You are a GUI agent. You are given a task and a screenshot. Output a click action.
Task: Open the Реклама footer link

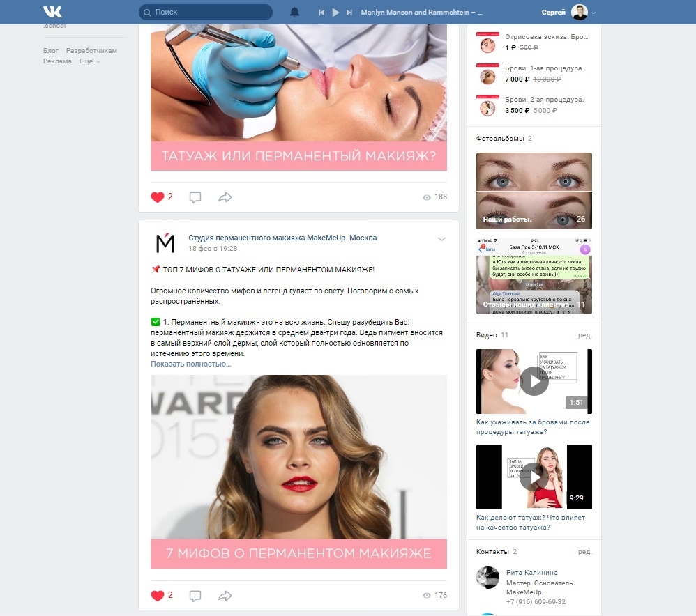pyautogui.click(x=57, y=61)
